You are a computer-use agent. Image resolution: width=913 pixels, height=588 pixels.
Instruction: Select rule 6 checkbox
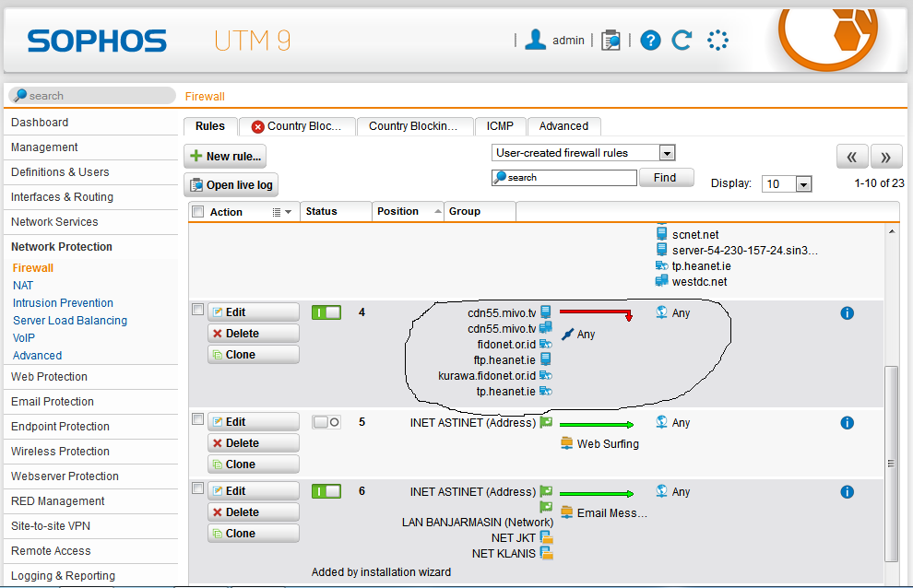click(x=198, y=488)
